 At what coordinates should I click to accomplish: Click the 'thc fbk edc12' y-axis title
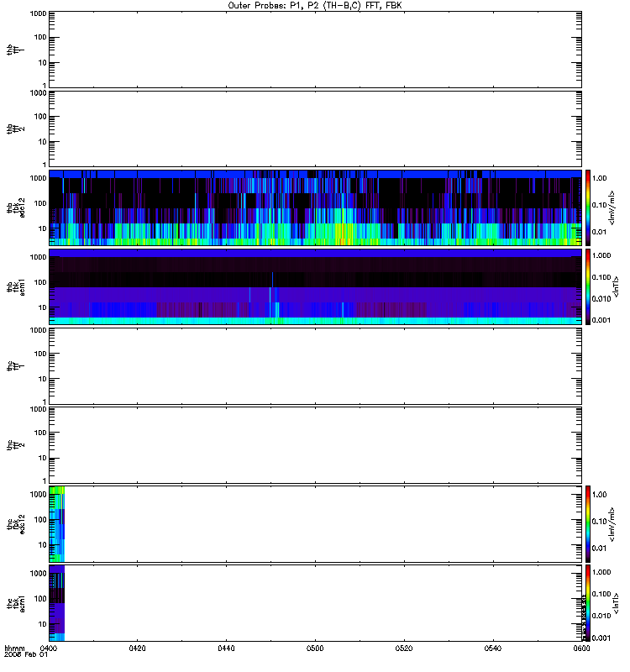coord(16,524)
